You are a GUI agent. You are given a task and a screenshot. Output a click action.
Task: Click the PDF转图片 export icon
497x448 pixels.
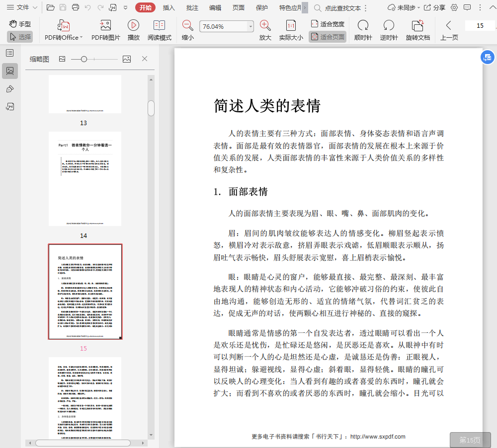point(105,26)
